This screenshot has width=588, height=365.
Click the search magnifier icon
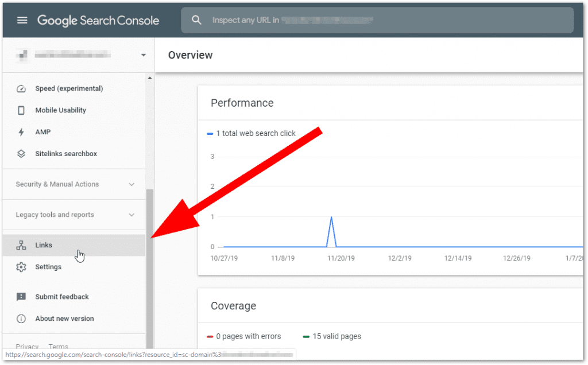click(x=196, y=20)
